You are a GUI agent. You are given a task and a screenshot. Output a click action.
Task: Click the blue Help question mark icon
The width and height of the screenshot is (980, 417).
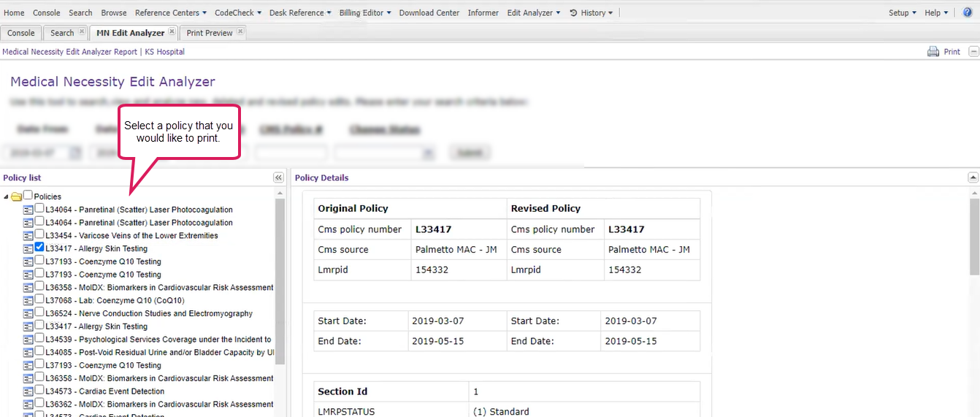pos(968,12)
